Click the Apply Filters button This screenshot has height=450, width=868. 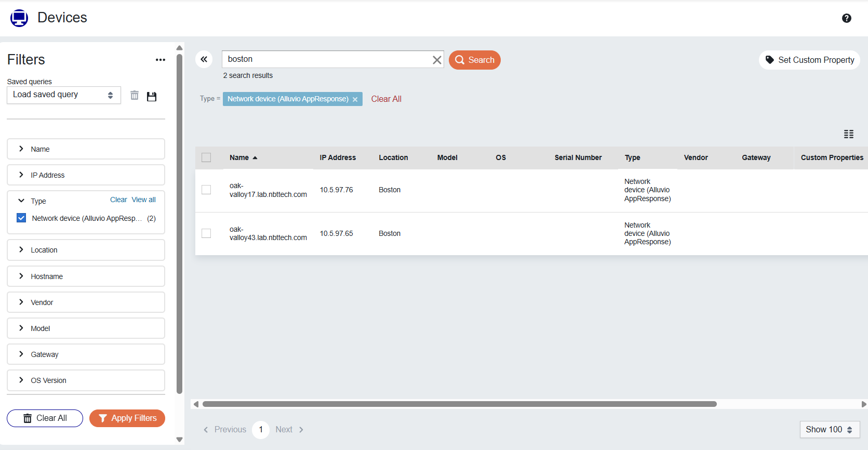tap(127, 418)
